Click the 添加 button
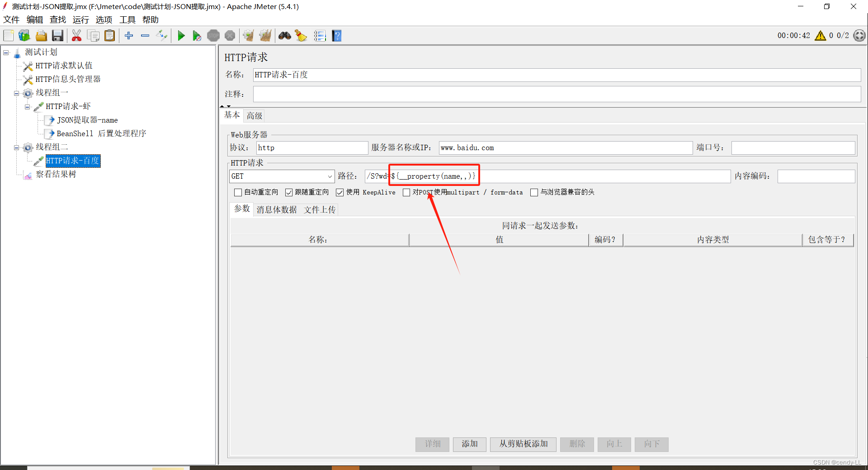Screen dimensions: 868x470 [x=470, y=444]
